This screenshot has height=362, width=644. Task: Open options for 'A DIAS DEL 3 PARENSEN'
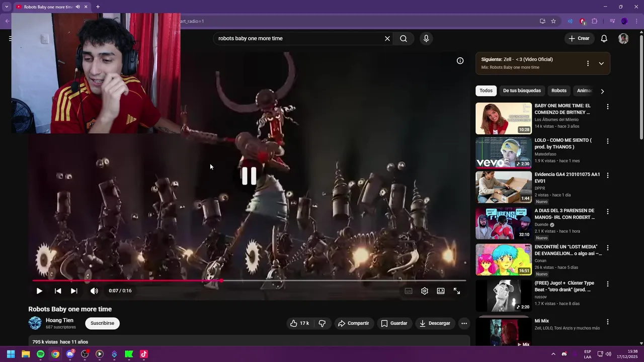coord(608,212)
